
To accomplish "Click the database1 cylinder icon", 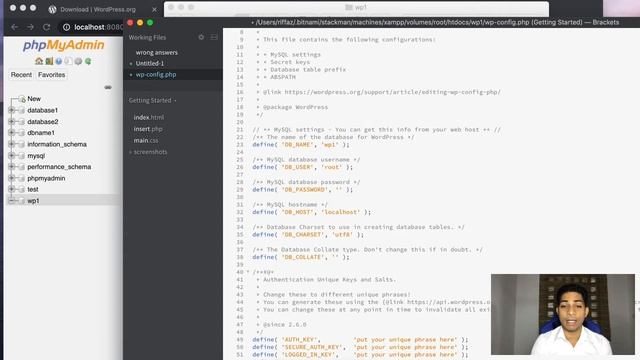I will [22, 110].
